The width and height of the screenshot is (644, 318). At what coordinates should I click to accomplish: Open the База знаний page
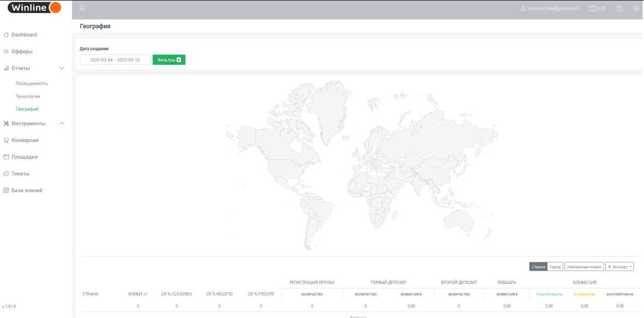click(x=27, y=190)
